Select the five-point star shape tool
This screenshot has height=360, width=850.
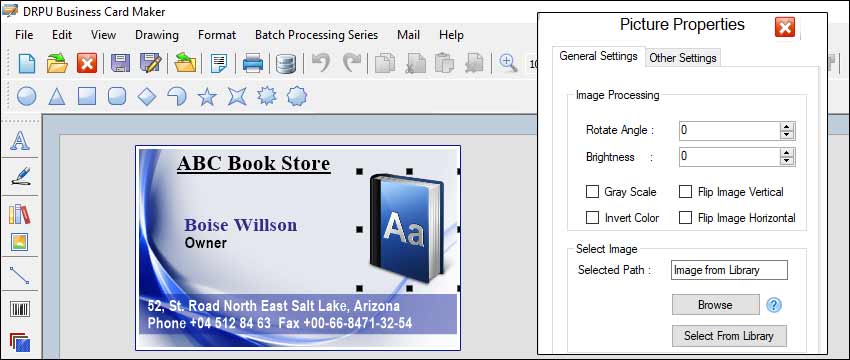[207, 97]
